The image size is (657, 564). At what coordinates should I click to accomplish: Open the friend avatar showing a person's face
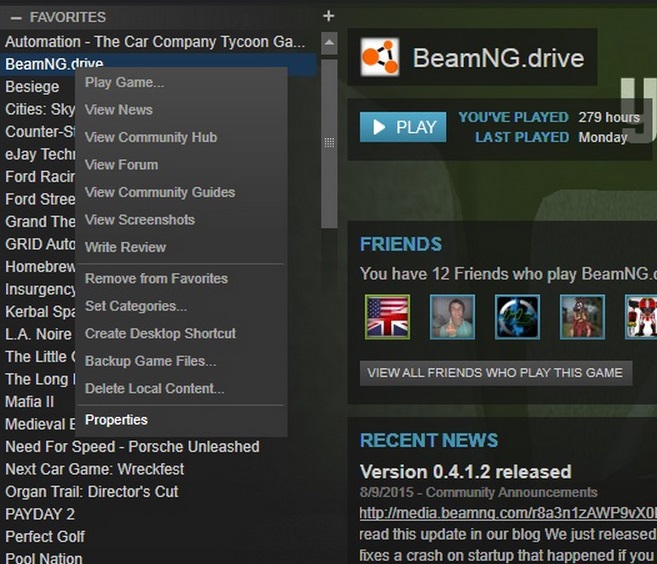(453, 317)
